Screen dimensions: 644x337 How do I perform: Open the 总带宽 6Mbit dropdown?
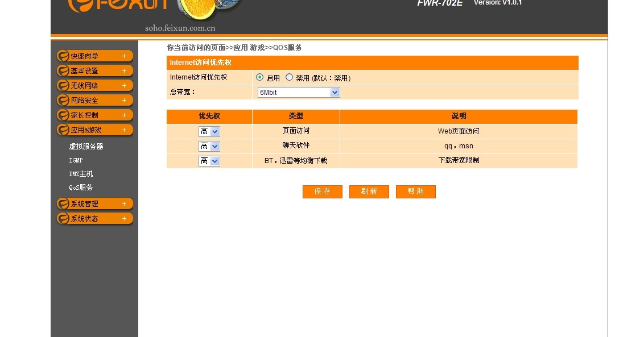click(x=299, y=93)
